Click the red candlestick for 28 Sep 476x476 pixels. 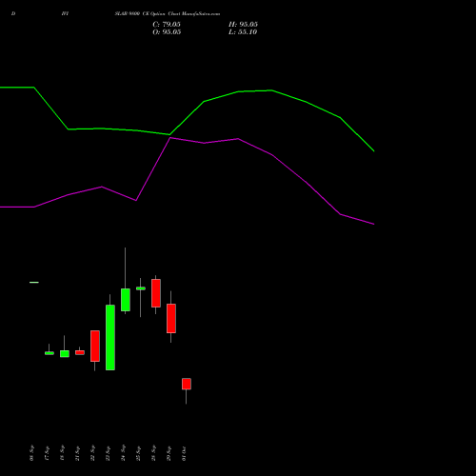coord(156,293)
